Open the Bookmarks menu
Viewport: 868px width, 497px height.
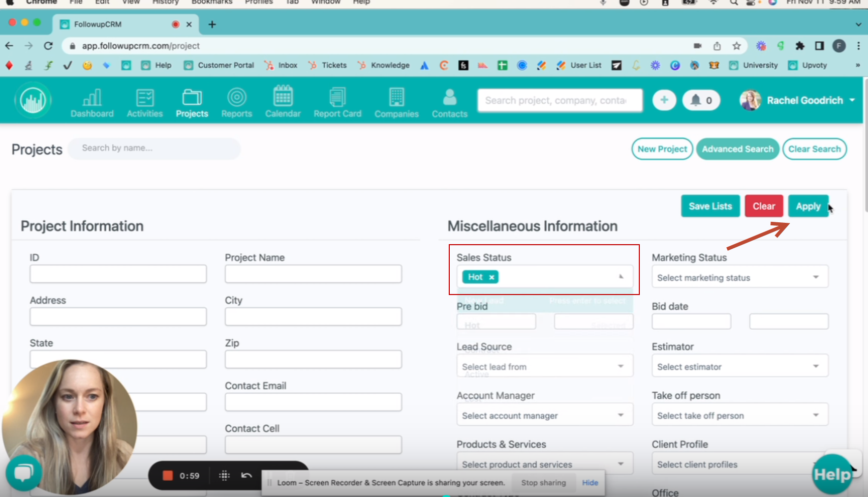(212, 3)
